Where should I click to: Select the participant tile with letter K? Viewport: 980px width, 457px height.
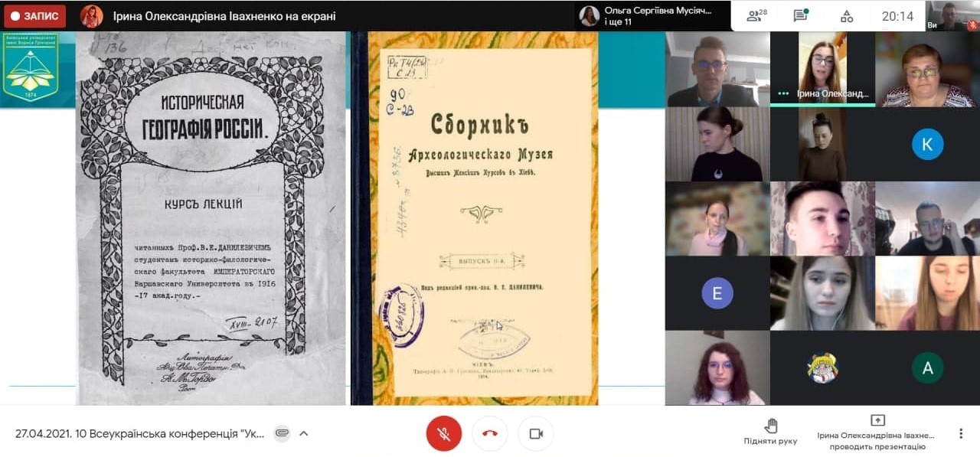click(x=927, y=144)
